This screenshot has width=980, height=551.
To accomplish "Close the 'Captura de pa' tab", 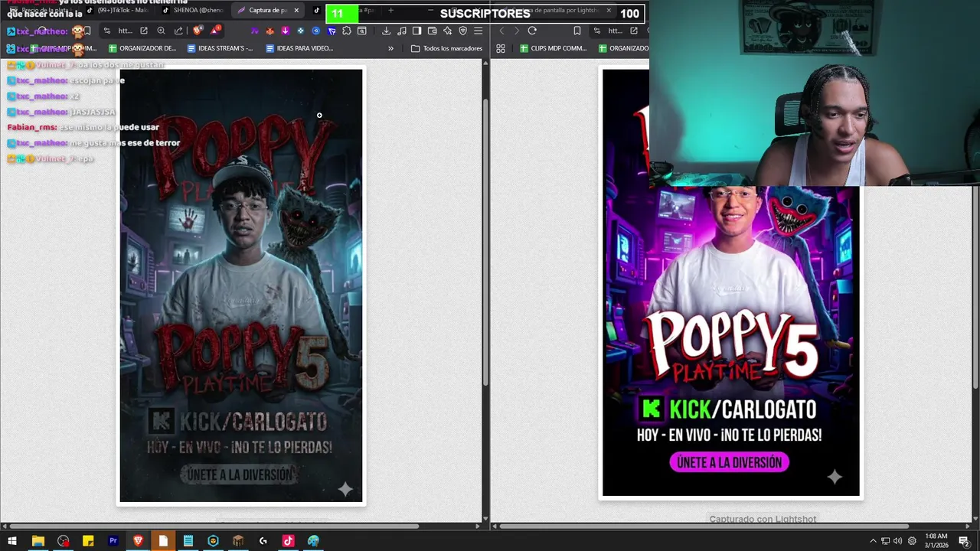I will pyautogui.click(x=296, y=10).
